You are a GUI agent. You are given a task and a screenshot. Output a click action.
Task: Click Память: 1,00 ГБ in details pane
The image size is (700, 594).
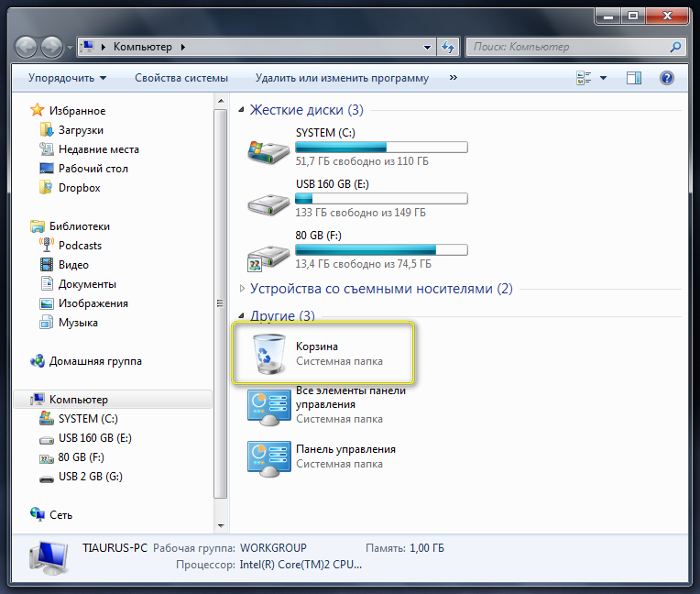coord(405,548)
